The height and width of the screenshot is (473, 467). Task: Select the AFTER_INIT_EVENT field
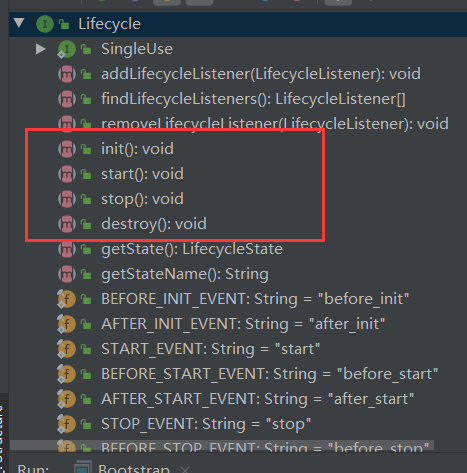tap(243, 324)
